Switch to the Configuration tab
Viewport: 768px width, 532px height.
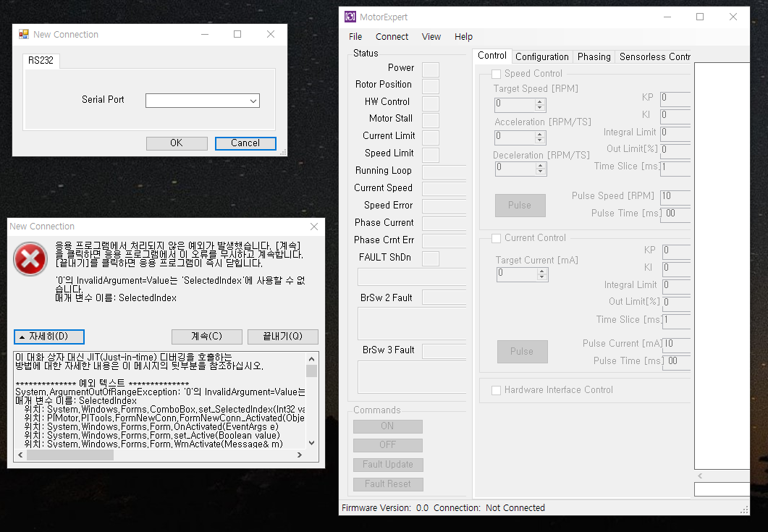coord(541,57)
